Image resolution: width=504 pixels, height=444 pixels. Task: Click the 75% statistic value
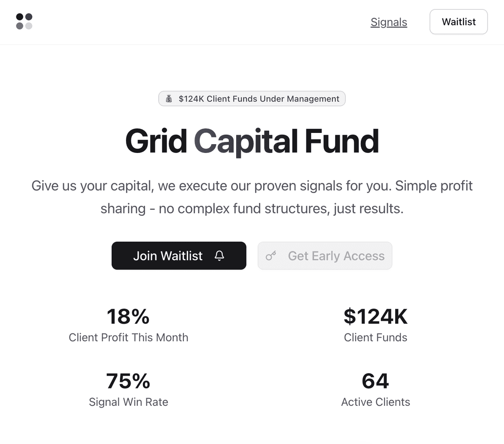[128, 381]
